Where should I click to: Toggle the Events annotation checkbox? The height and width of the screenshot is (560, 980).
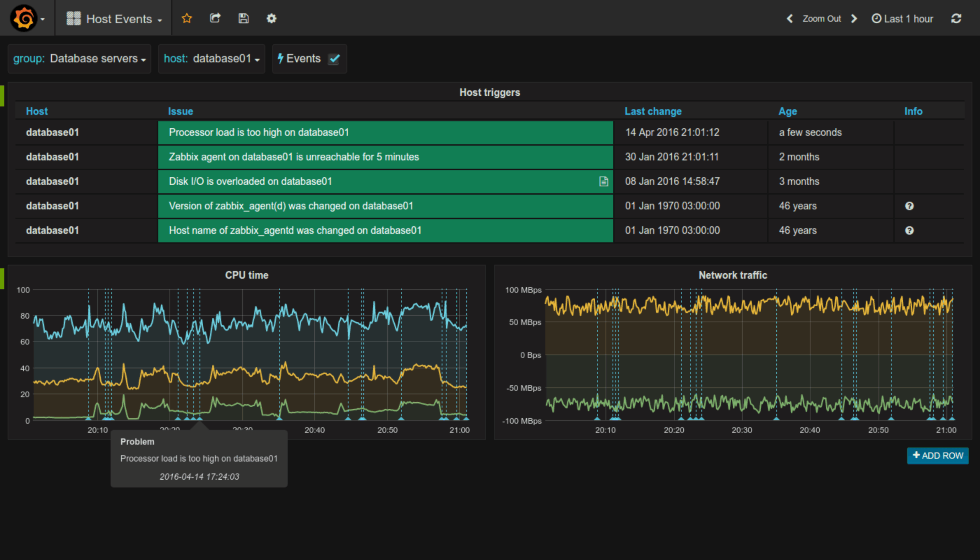(334, 59)
